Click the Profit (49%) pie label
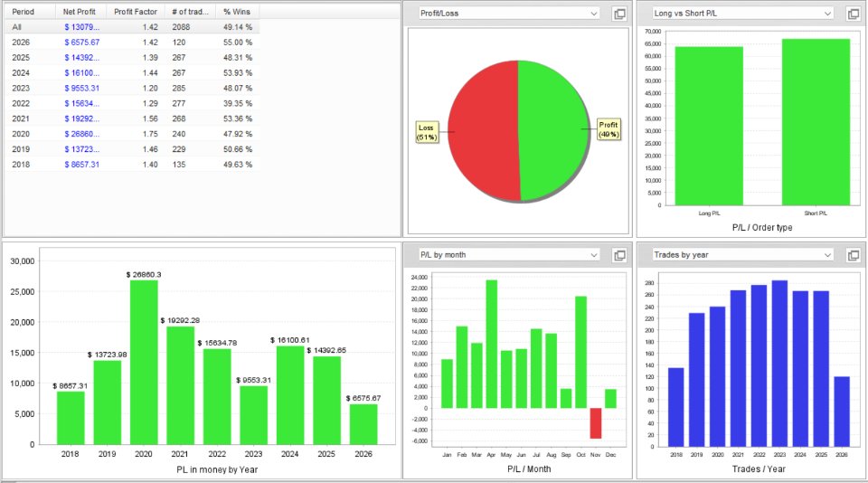868x483 pixels. click(609, 129)
